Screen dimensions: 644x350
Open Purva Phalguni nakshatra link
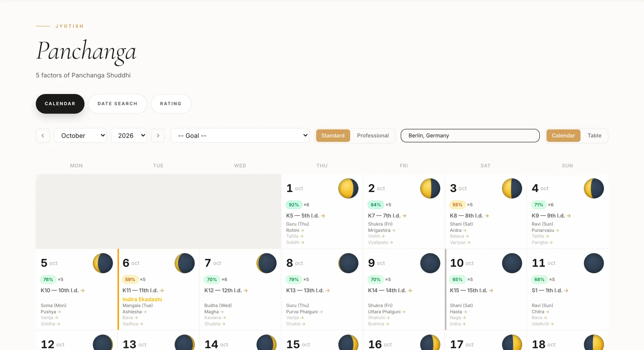(304, 312)
